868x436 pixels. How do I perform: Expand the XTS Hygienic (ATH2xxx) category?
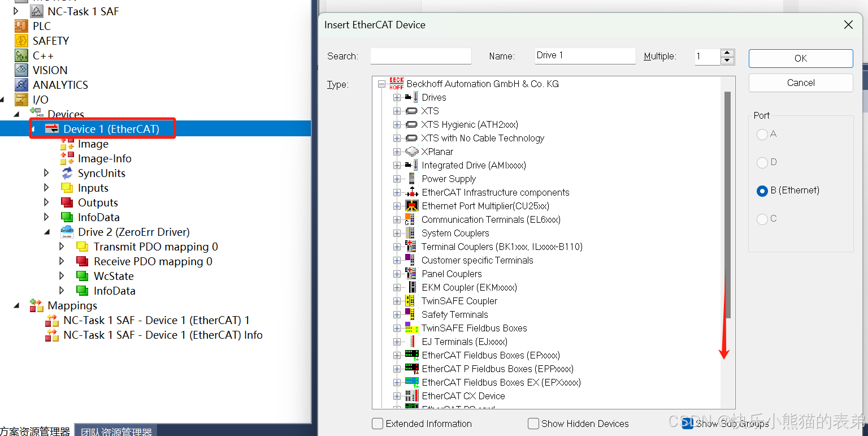click(397, 124)
